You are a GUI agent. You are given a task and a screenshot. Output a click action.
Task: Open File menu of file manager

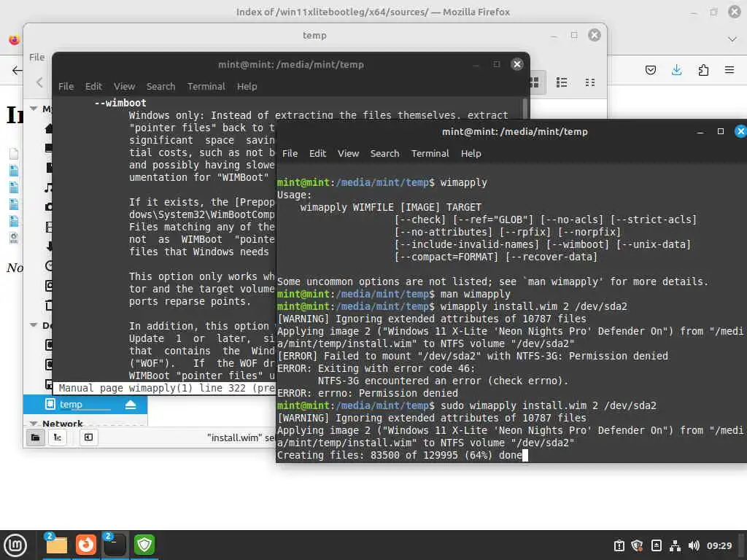pyautogui.click(x=36, y=57)
